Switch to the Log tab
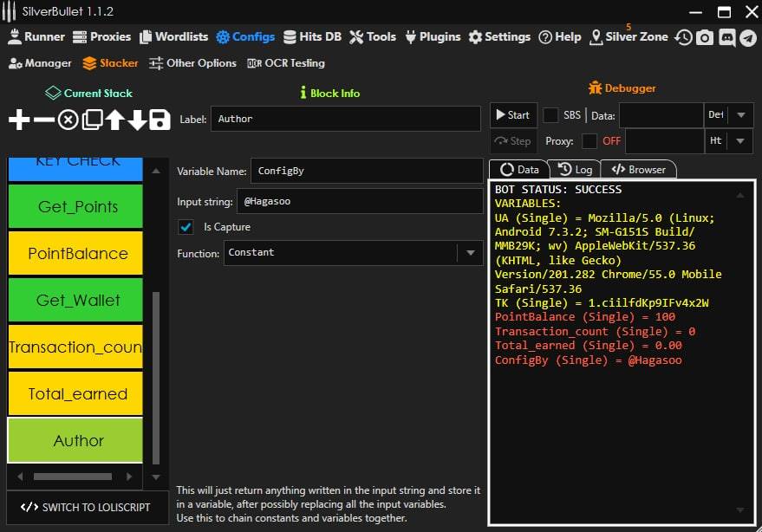This screenshot has width=762, height=532. pyautogui.click(x=576, y=170)
